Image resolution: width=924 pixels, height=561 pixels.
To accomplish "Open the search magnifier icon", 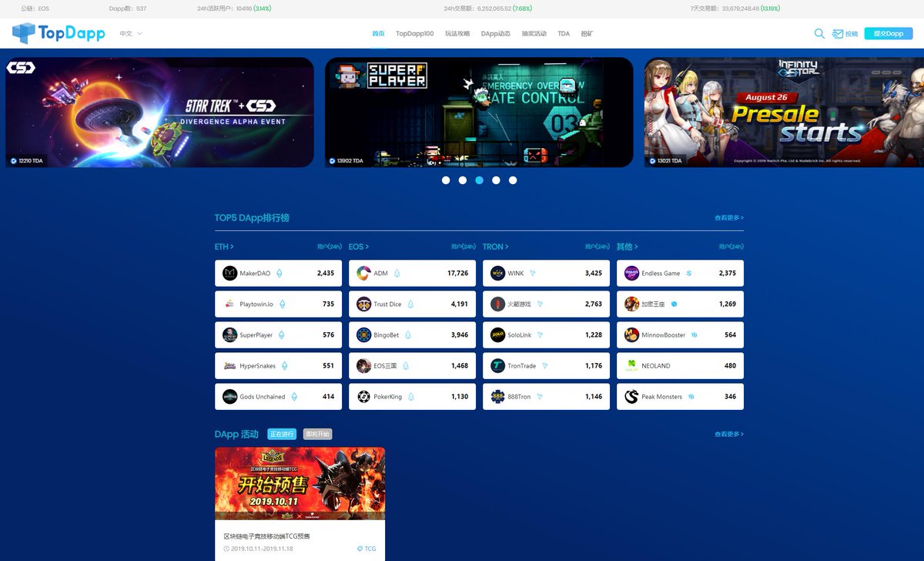I will tap(819, 34).
